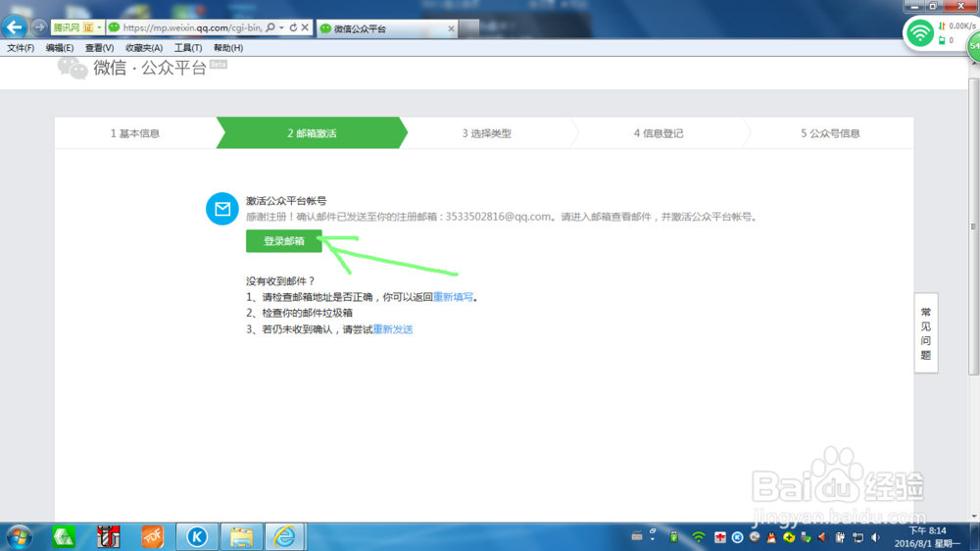Viewport: 980px width, 551px height.
Task: Switch to Internet Explorer in taskbar
Action: tap(285, 536)
